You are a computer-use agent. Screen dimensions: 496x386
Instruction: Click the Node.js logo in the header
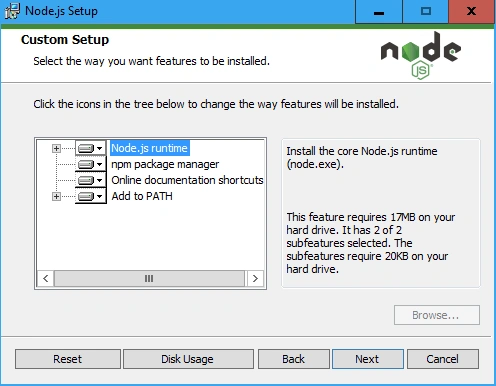pos(421,55)
